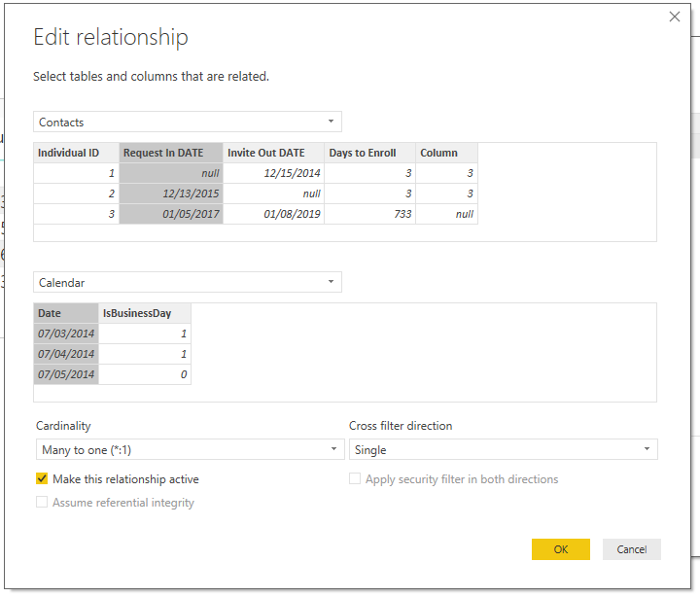700x597 pixels.
Task: Click the 01/05/2017 cell
Action: [x=171, y=214]
